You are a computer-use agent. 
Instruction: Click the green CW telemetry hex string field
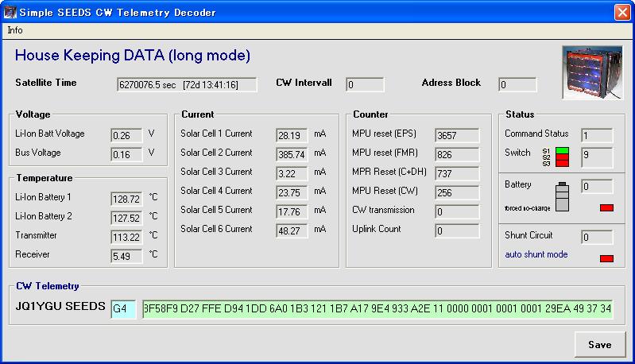[x=378, y=309]
